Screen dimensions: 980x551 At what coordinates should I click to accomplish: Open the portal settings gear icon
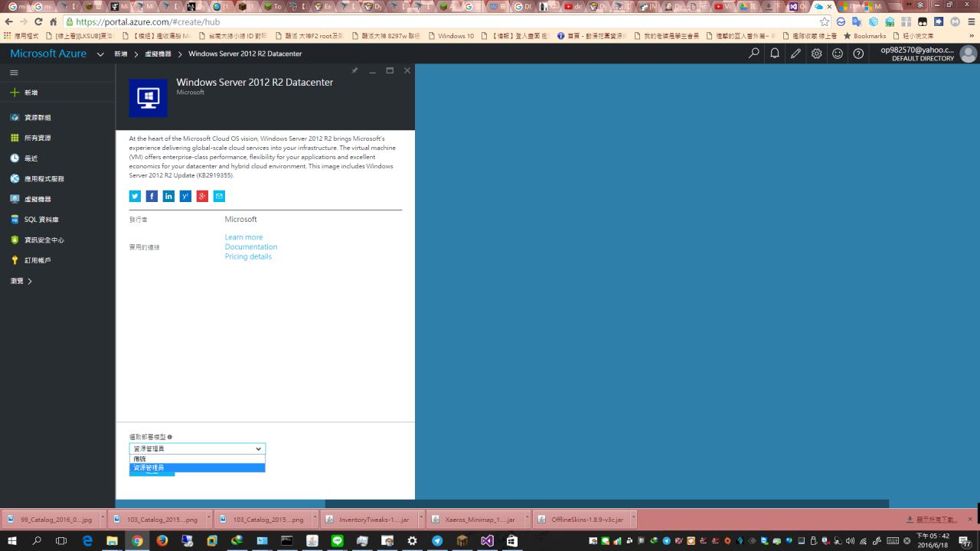(x=817, y=54)
